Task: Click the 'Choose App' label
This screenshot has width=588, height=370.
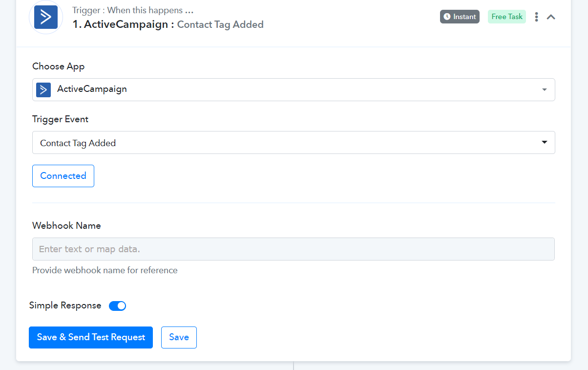Action: click(x=59, y=66)
